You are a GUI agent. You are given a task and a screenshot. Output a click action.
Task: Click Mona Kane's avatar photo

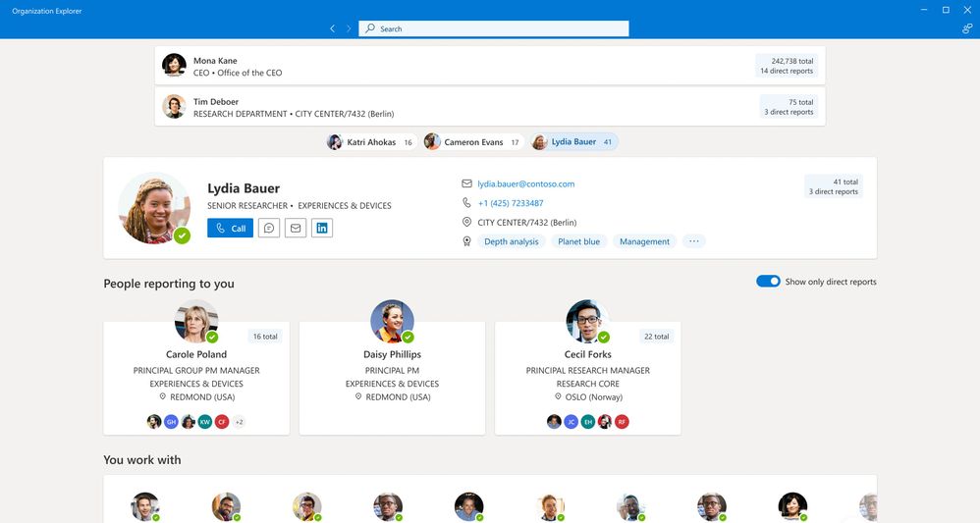pos(174,65)
